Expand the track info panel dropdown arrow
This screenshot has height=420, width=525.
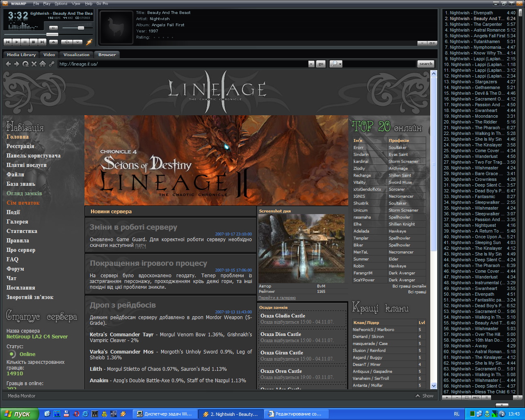[422, 43]
